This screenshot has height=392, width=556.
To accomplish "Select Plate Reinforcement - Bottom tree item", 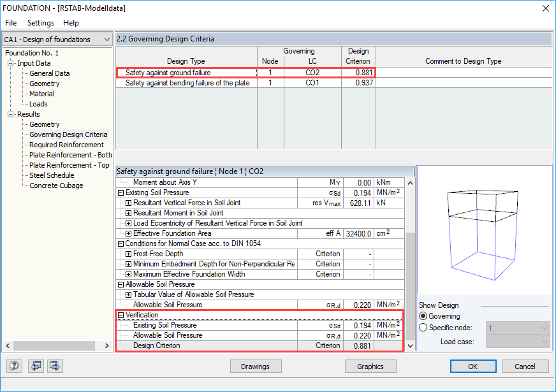I will pyautogui.click(x=71, y=156).
